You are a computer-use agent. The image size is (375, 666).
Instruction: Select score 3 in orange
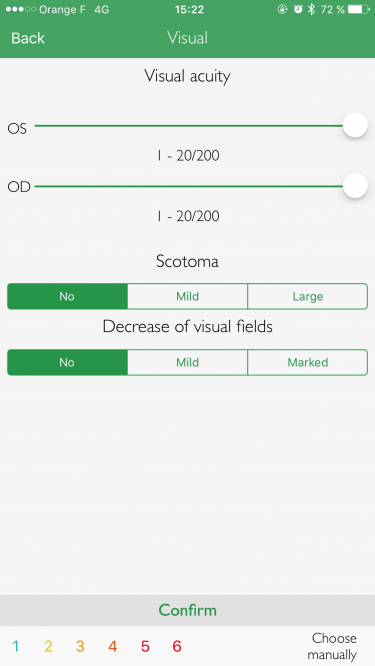[x=80, y=646]
